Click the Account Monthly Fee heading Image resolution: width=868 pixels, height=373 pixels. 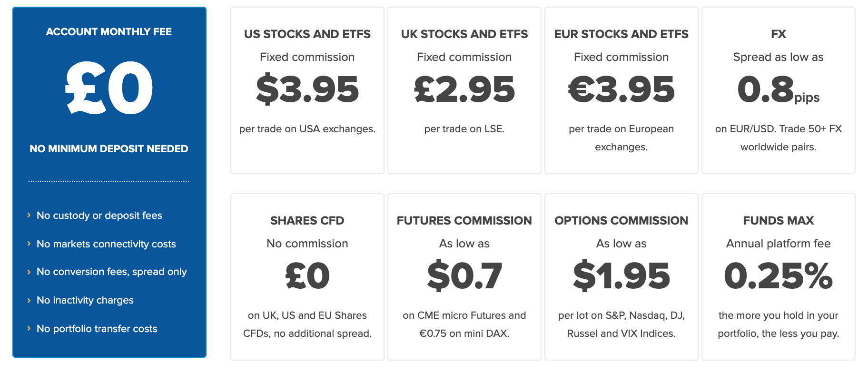tap(109, 32)
